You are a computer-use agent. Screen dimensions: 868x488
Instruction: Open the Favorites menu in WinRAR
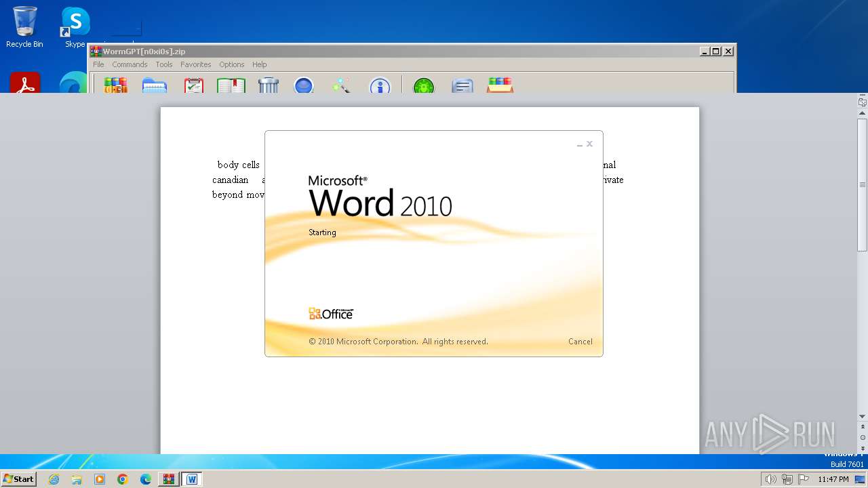[195, 64]
